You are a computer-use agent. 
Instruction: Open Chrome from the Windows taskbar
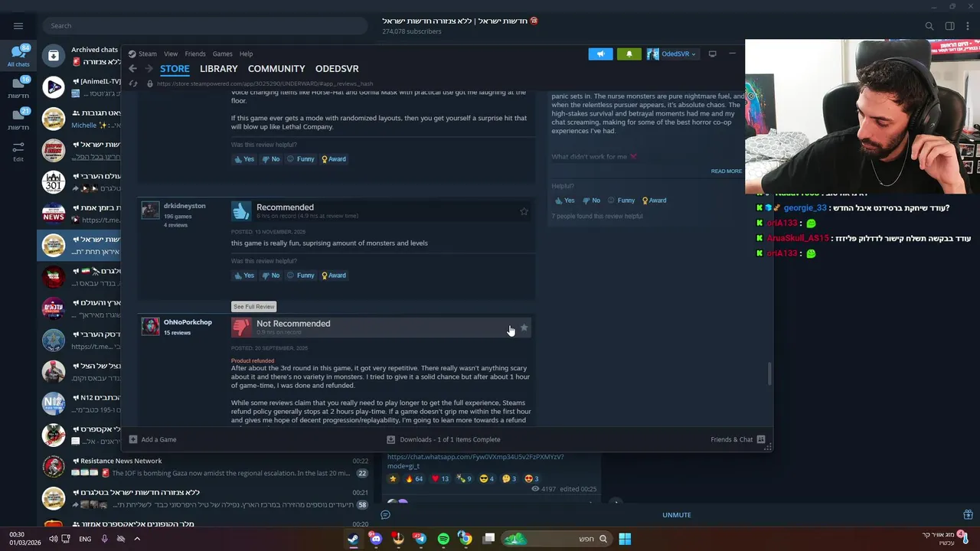[465, 539]
